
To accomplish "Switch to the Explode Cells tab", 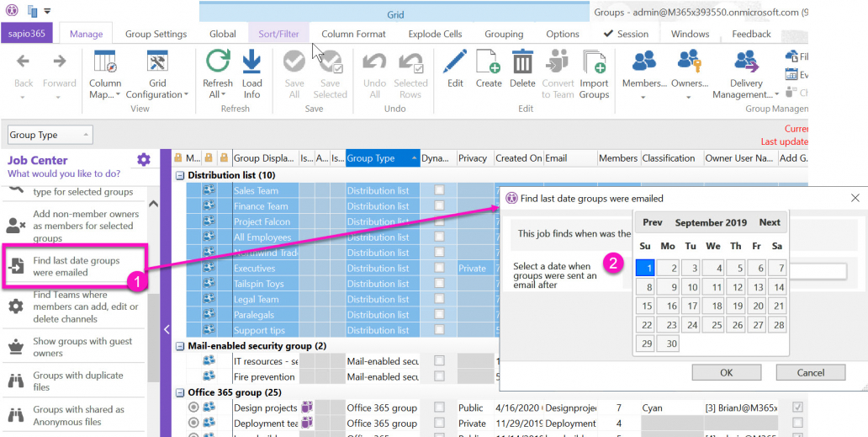I will 435,34.
